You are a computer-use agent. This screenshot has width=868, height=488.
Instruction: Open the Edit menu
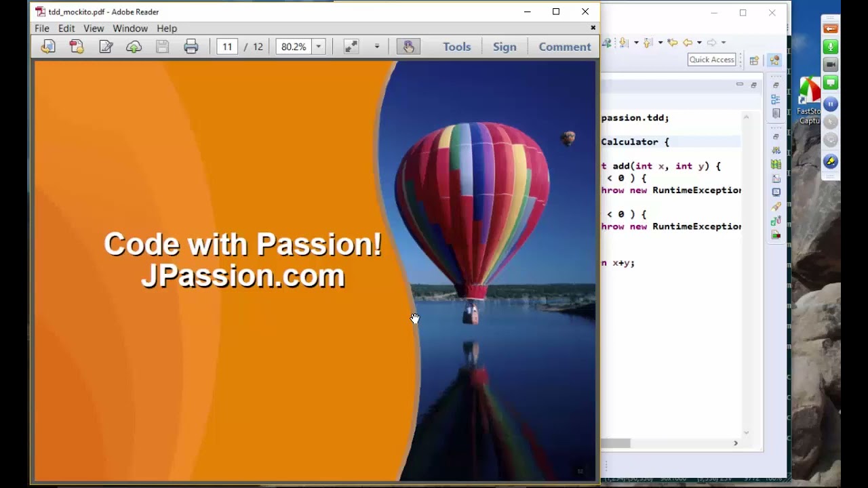point(66,28)
